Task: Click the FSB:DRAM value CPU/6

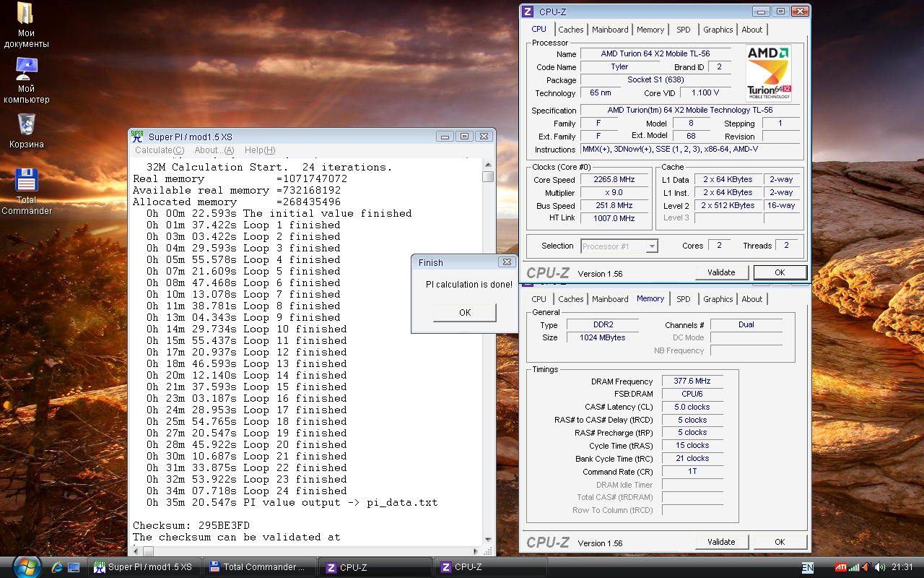Action: coord(692,394)
